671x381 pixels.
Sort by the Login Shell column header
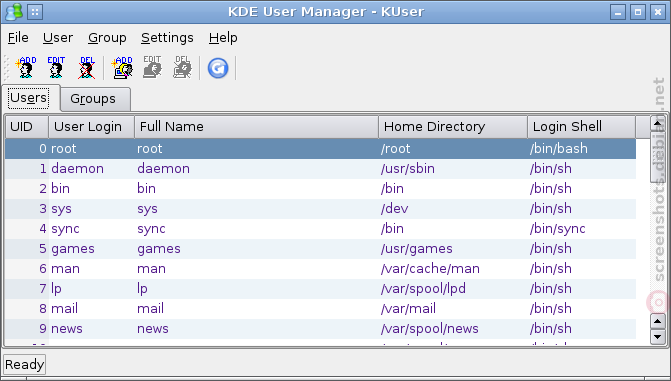click(x=582, y=127)
